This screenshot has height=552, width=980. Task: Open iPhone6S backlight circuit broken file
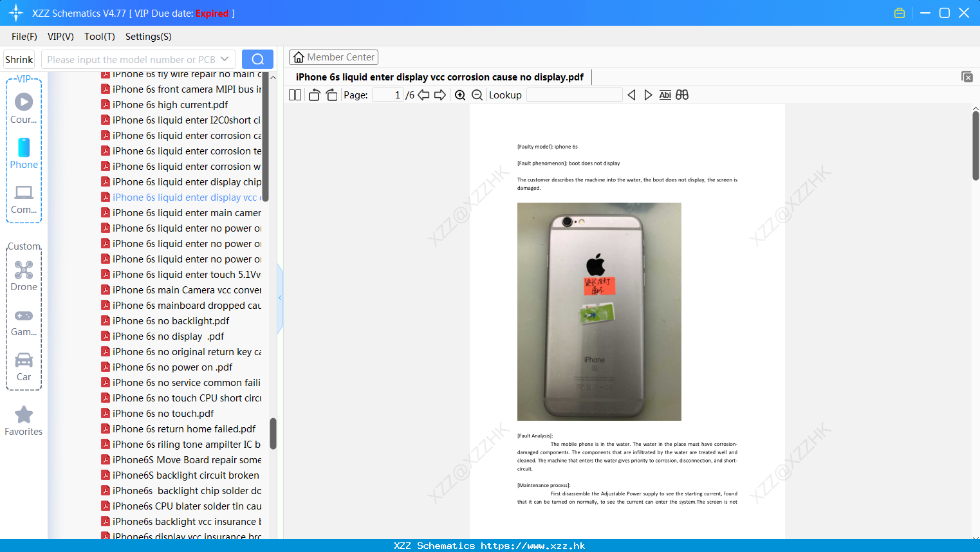pyautogui.click(x=181, y=475)
